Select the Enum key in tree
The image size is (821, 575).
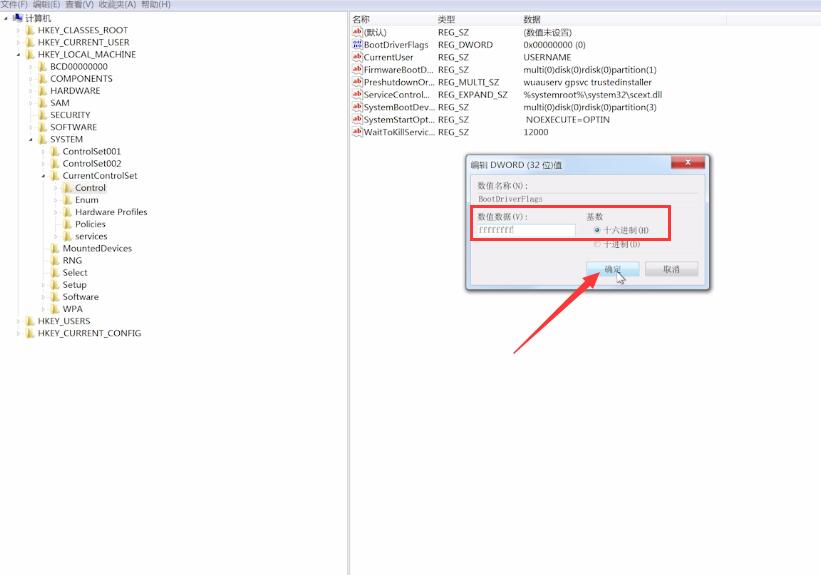coord(86,200)
